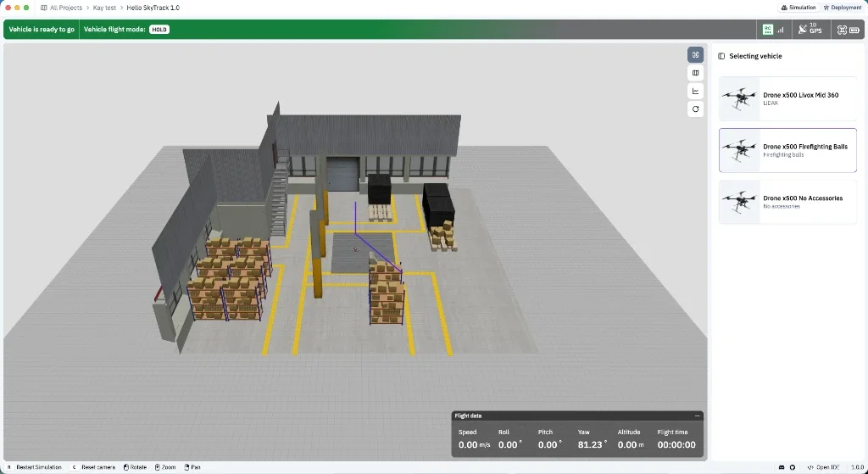Click the No Accessories drone thumbnail
The width and height of the screenshot is (868, 474).
coord(739,202)
